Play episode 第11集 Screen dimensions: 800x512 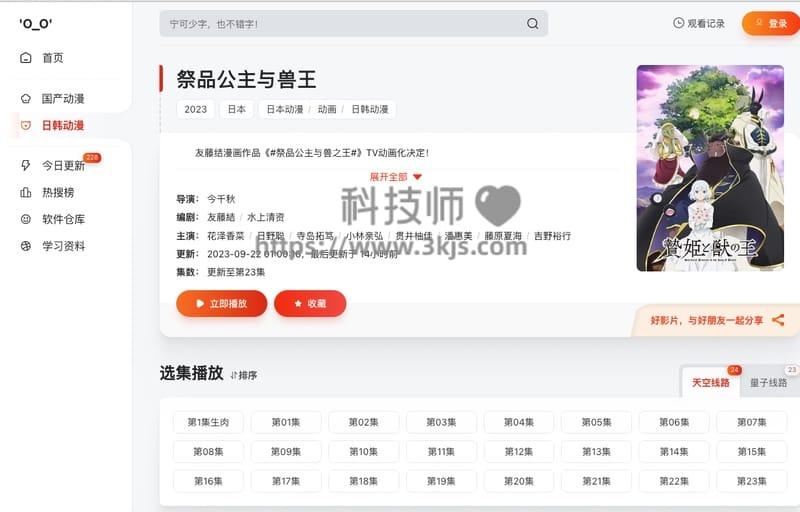(441, 452)
